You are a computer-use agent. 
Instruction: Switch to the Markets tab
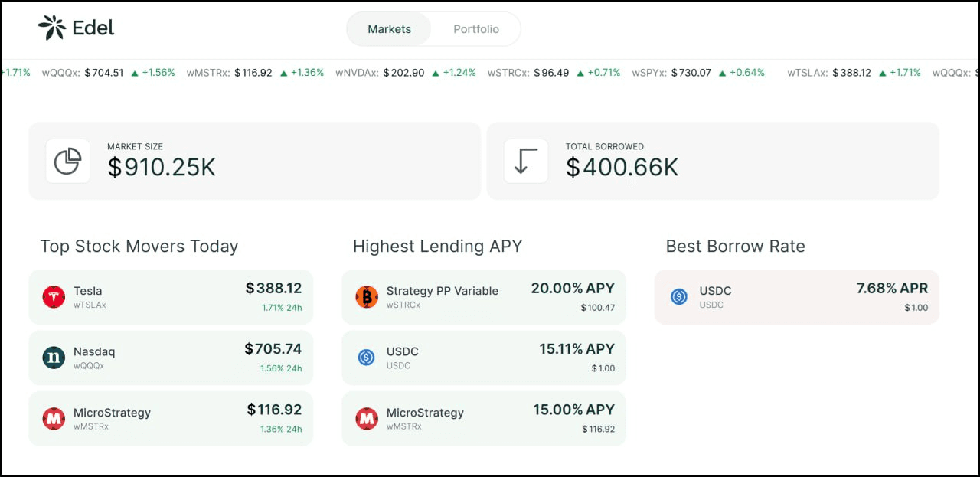(x=389, y=29)
